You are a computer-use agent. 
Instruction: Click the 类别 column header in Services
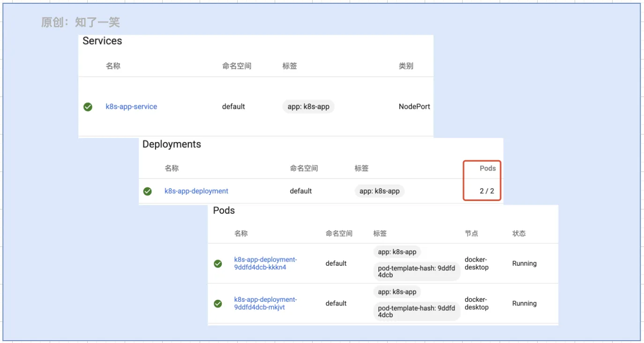406,66
